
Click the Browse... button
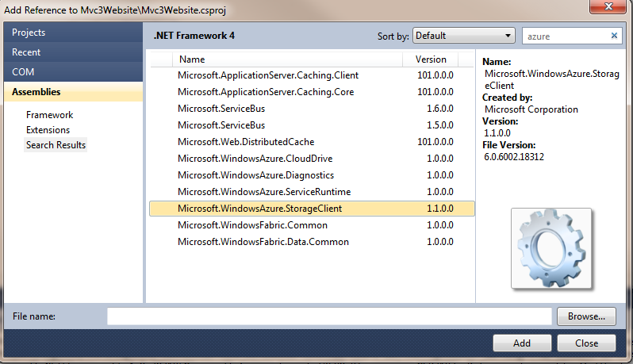[x=586, y=316]
